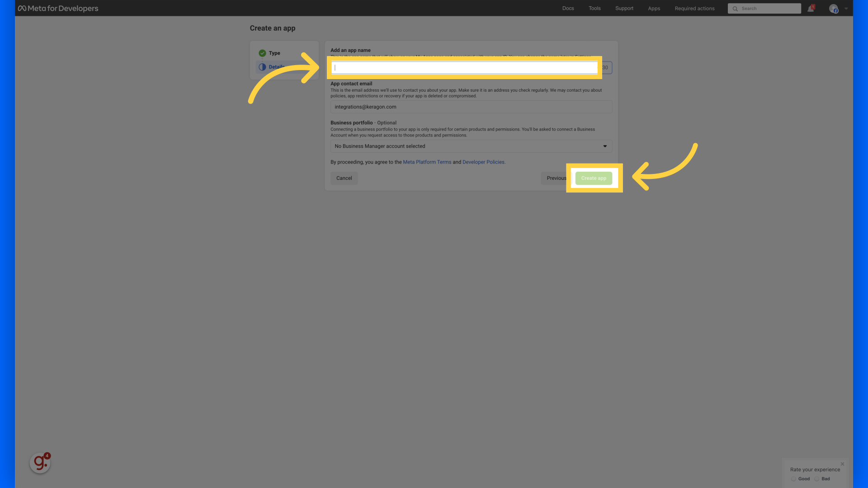This screenshot has width=868, height=488.
Task: Select Good experience rating
Action: (794, 479)
